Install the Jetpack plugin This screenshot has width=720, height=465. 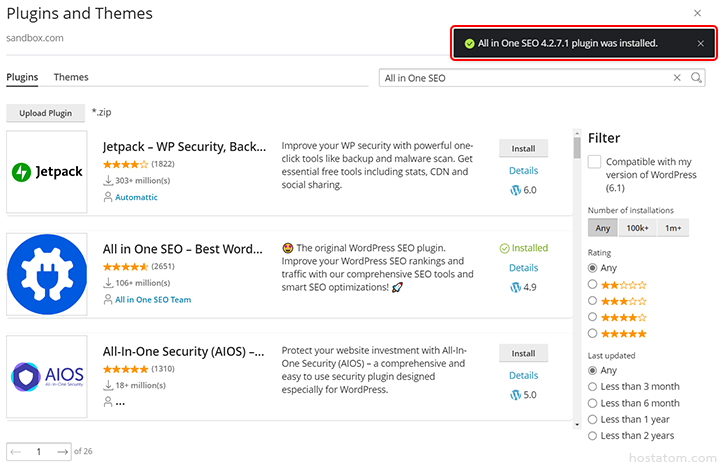tap(523, 149)
